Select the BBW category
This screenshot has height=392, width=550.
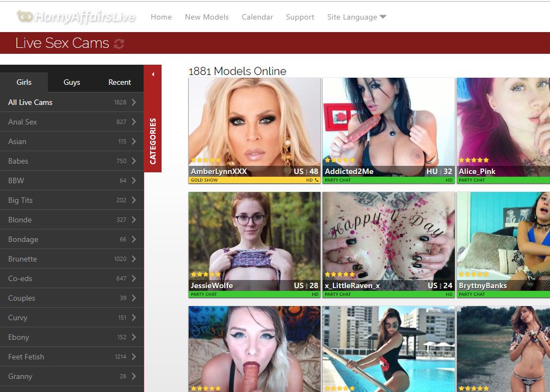[x=72, y=181]
